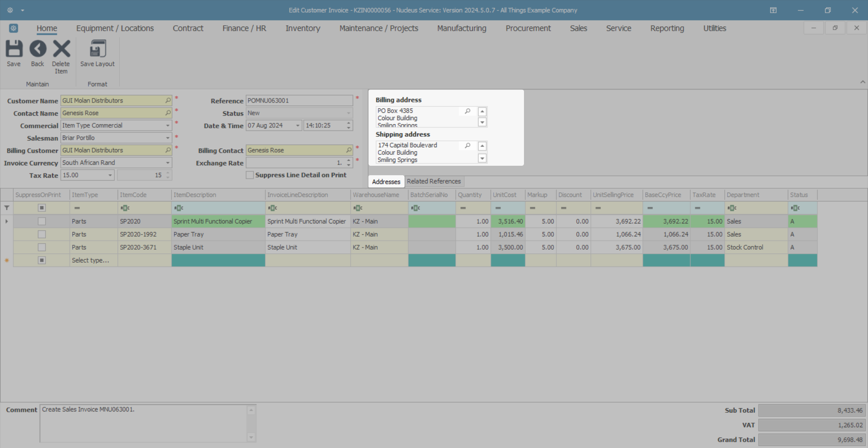868x448 pixels.
Task: Click Quantity equals filter operator icon
Action: pos(463,208)
